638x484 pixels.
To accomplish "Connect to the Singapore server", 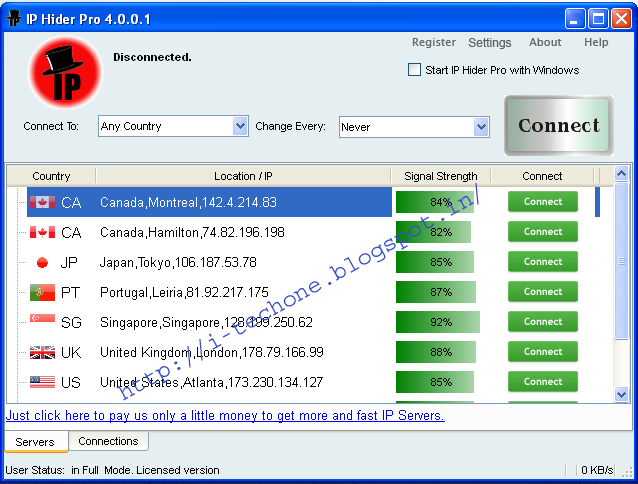I will point(543,322).
